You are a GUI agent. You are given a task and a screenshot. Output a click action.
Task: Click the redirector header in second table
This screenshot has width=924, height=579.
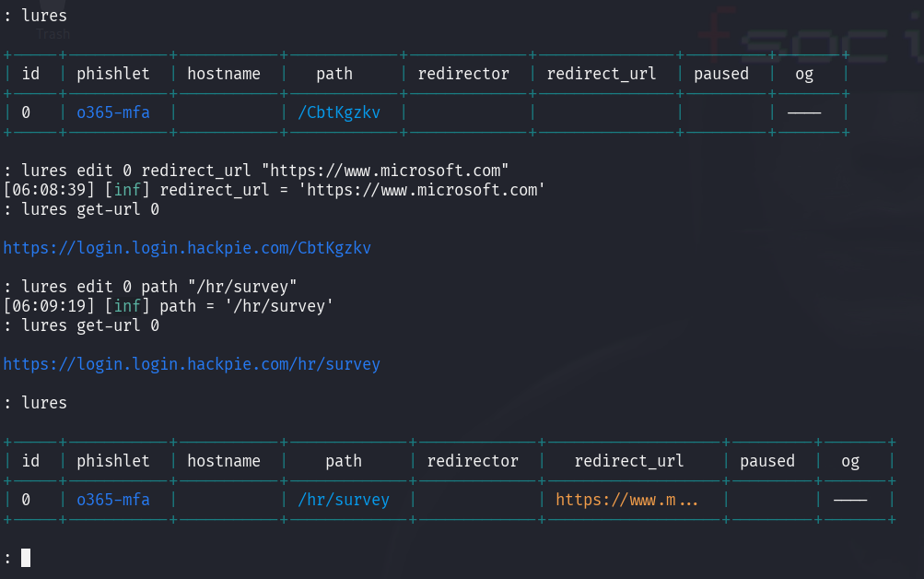click(473, 461)
